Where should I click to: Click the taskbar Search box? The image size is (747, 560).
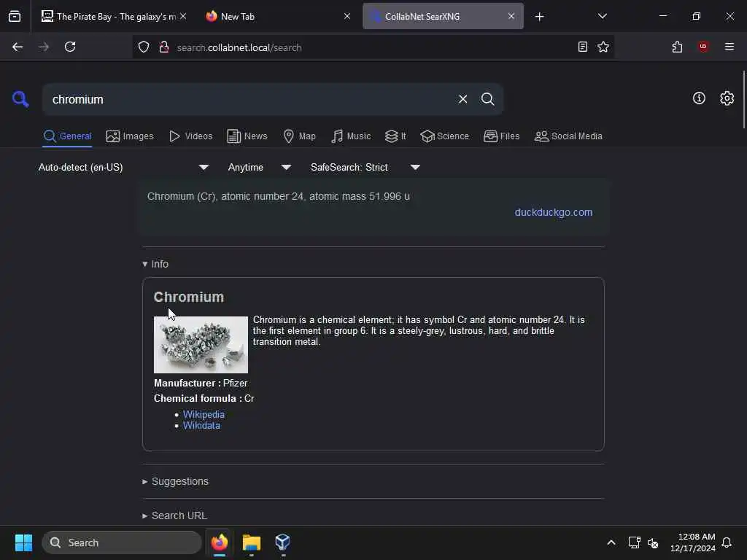point(122,542)
